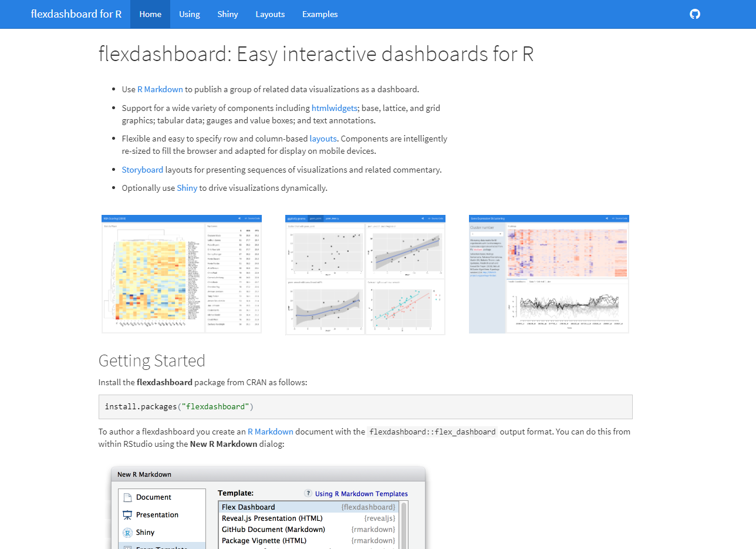Go to the Home tab

150,14
